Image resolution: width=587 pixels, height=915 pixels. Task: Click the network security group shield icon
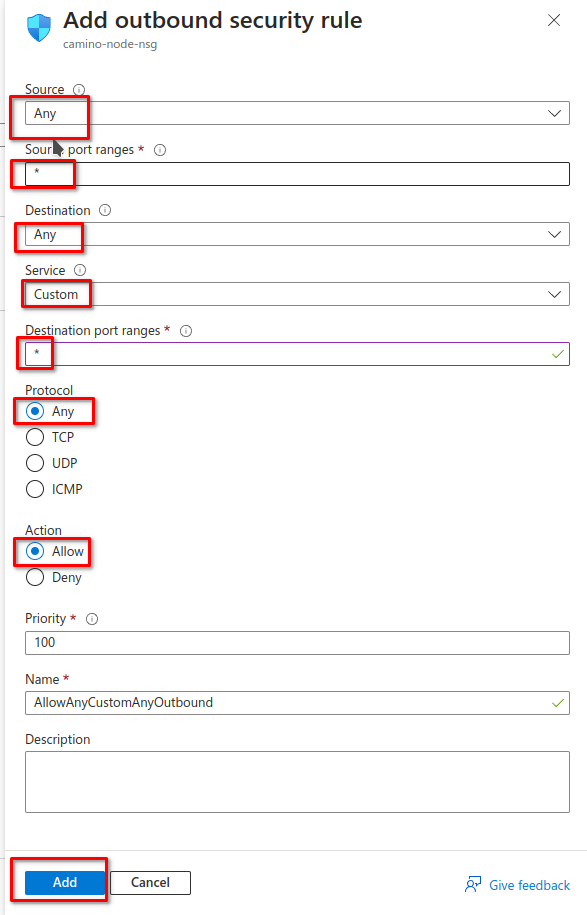(39, 28)
